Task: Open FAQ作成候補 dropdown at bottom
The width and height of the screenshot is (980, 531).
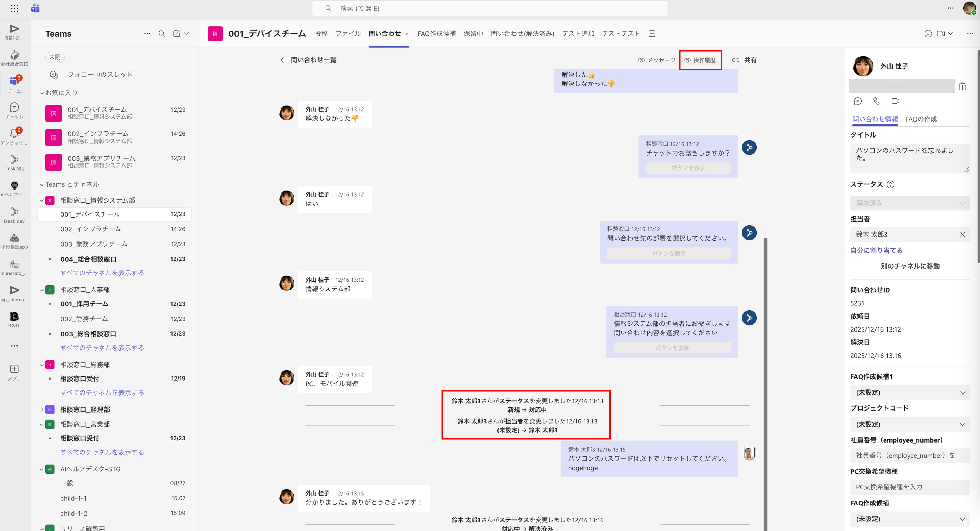Action: point(910,519)
